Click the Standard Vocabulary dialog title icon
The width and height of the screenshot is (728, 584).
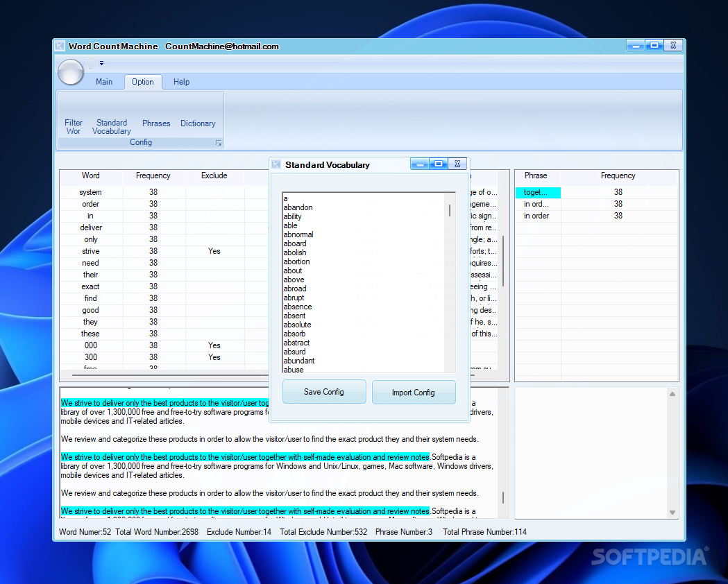276,164
